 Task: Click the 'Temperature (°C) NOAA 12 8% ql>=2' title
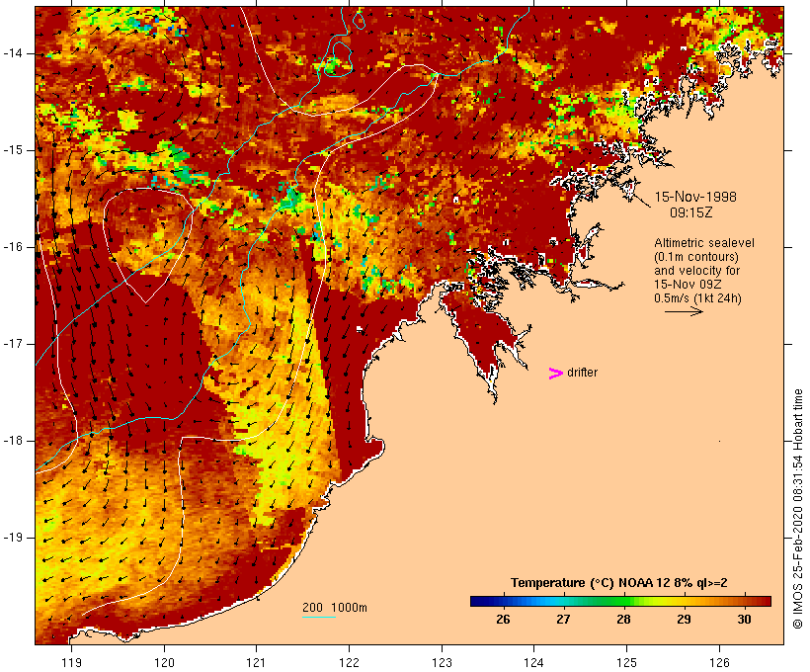[x=619, y=583]
